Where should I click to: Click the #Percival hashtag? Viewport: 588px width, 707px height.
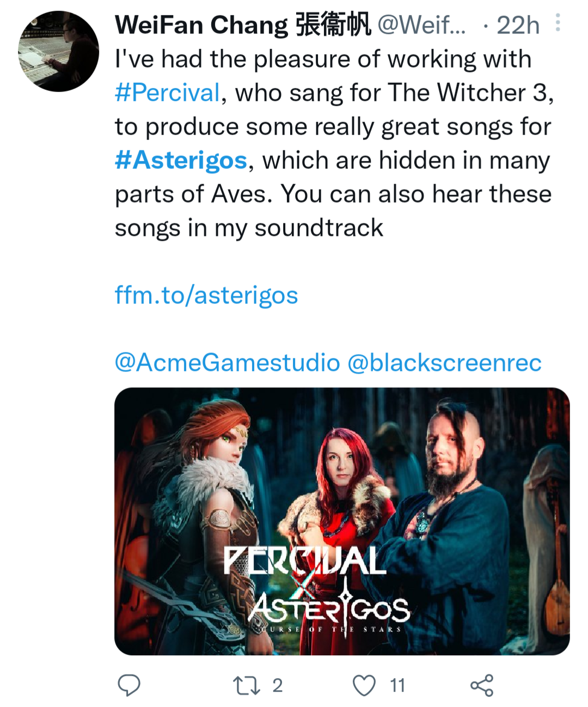167,93
